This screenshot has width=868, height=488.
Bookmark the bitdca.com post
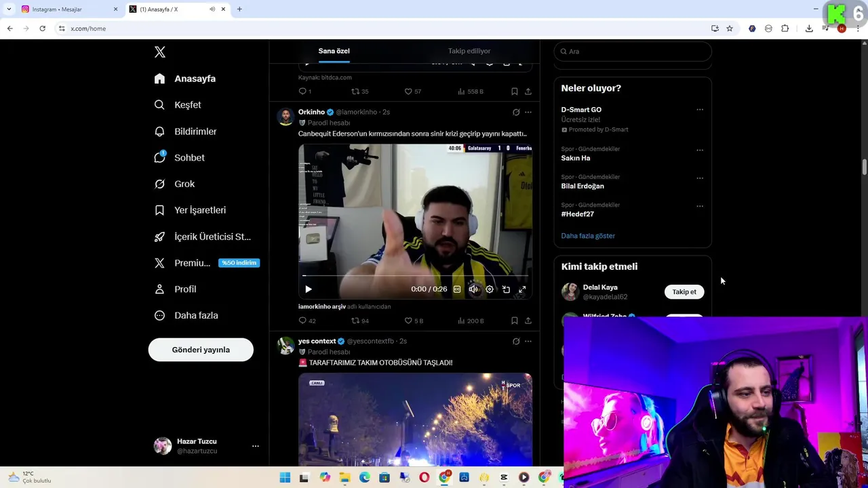(x=515, y=91)
